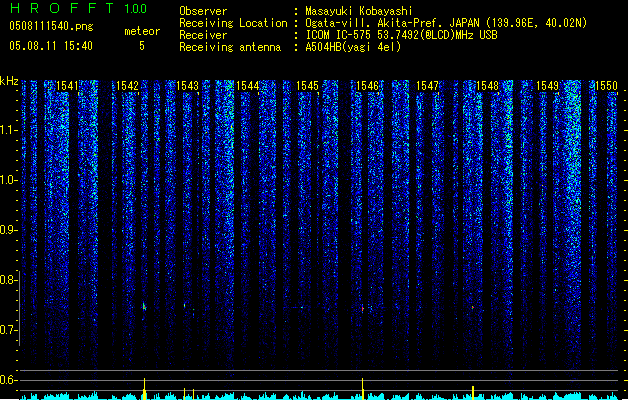Click the Receiving Location field label
Image resolution: width=629 pixels, height=400 pixels.
[x=233, y=23]
